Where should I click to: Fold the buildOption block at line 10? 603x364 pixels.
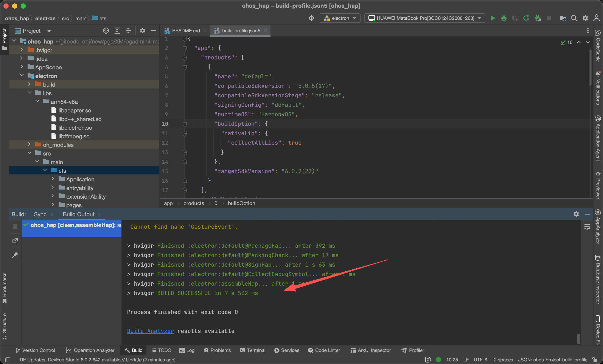pos(185,124)
